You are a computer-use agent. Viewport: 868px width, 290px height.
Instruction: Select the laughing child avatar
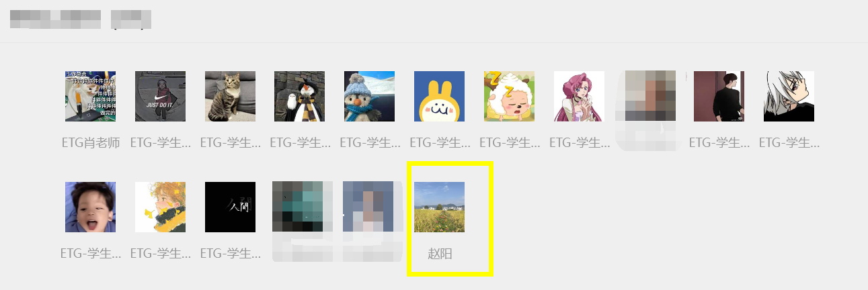click(90, 207)
